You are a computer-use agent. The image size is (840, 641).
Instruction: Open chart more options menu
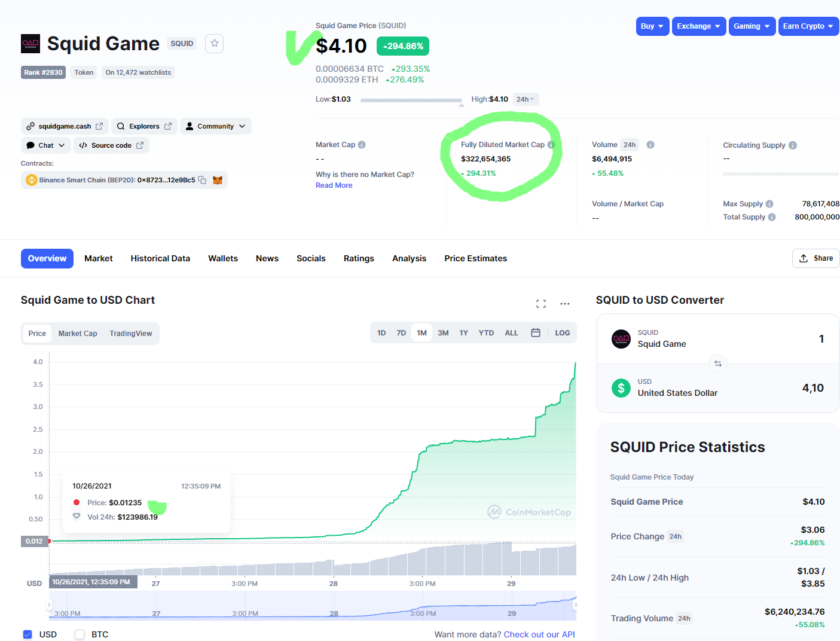(x=565, y=304)
